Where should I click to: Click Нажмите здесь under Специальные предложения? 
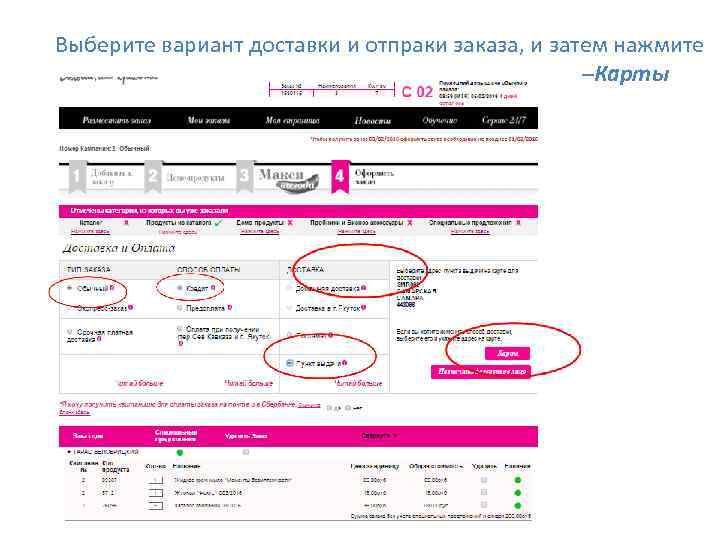tap(470, 231)
